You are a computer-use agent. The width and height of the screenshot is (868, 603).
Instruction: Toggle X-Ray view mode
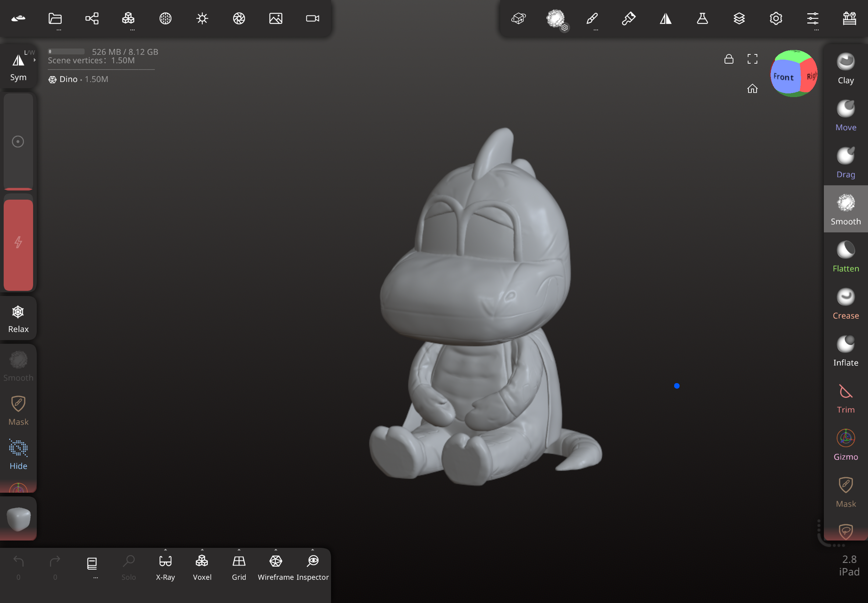165,567
